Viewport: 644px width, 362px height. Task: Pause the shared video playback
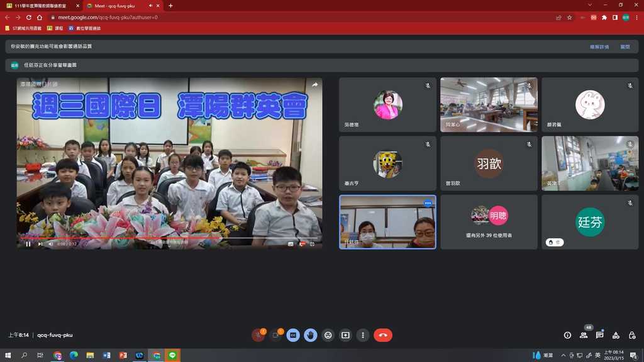28,244
